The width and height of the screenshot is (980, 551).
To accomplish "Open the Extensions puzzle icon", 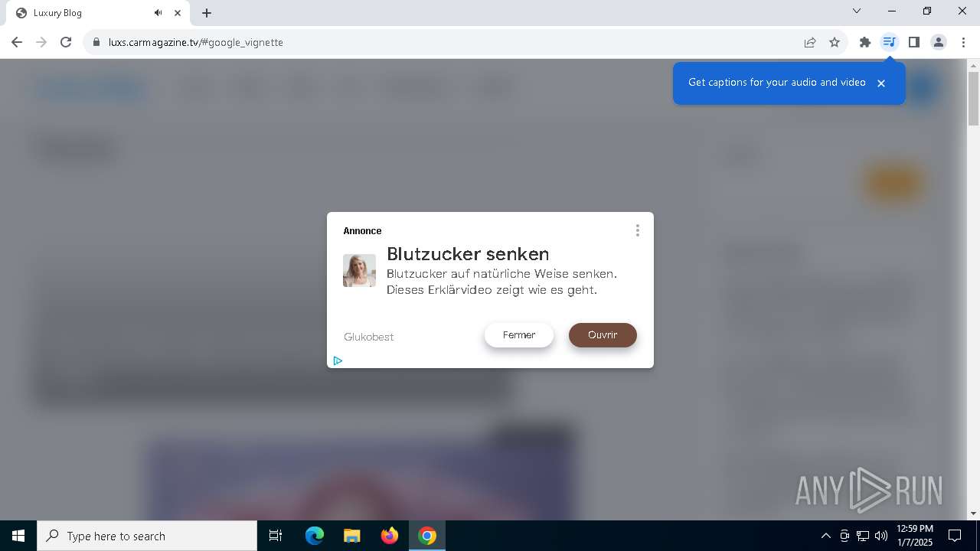I will coord(865,42).
